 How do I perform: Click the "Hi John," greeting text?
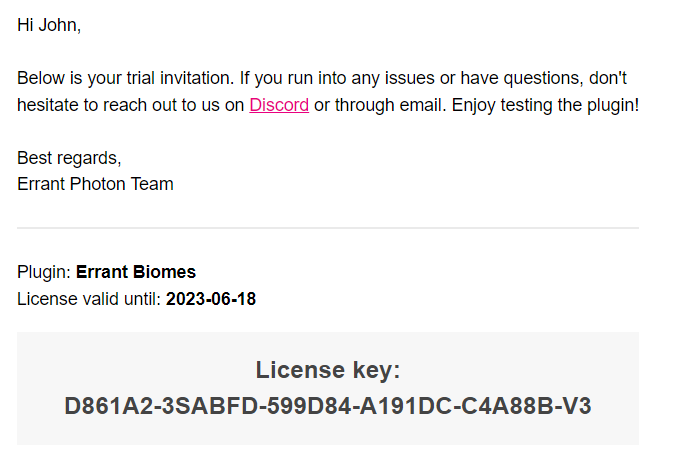tap(49, 26)
